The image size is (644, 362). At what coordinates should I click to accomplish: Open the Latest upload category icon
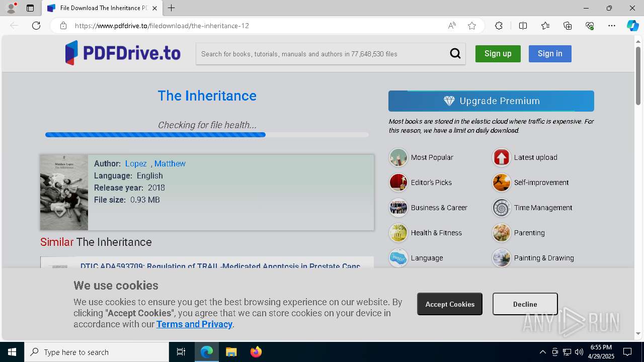[x=501, y=157]
